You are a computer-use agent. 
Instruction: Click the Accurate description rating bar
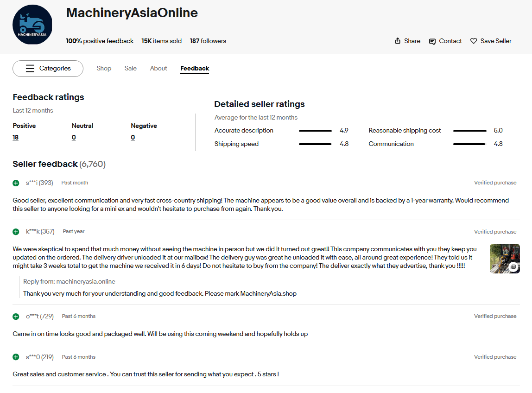point(315,131)
